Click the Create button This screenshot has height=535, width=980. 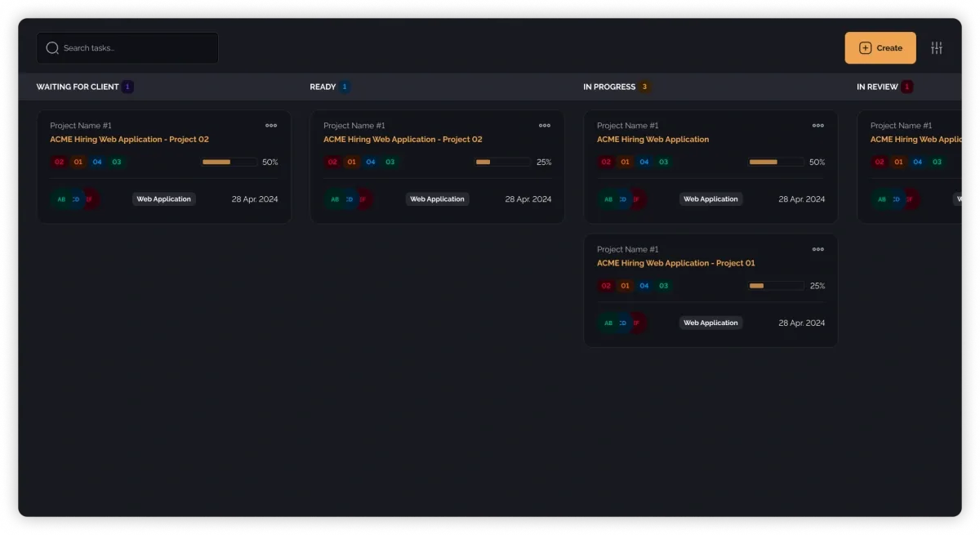click(880, 47)
